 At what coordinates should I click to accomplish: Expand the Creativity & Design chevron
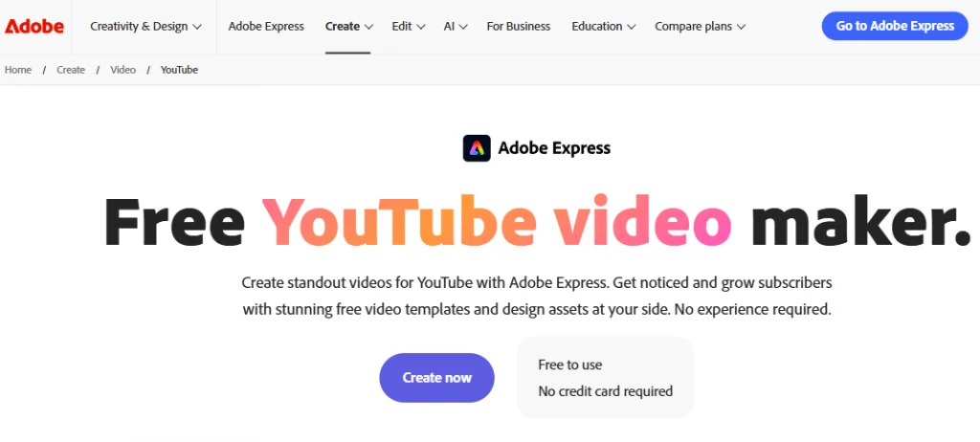pyautogui.click(x=197, y=27)
